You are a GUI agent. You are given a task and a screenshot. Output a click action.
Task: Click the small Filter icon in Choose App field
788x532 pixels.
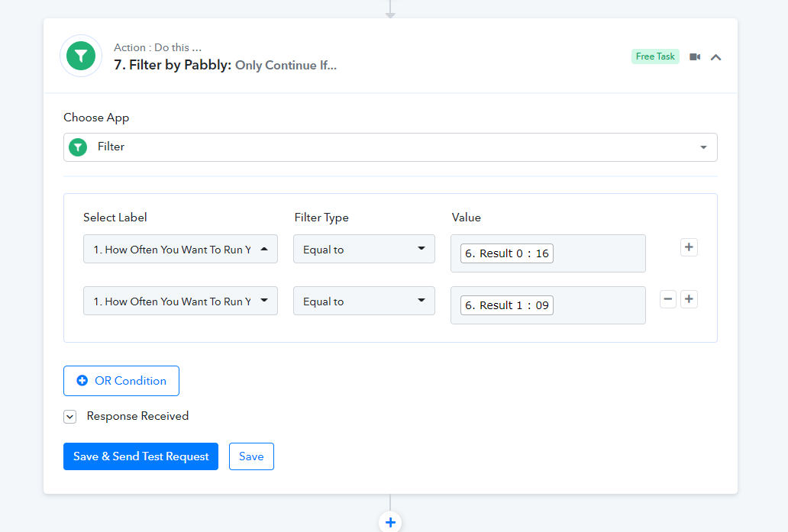point(78,147)
